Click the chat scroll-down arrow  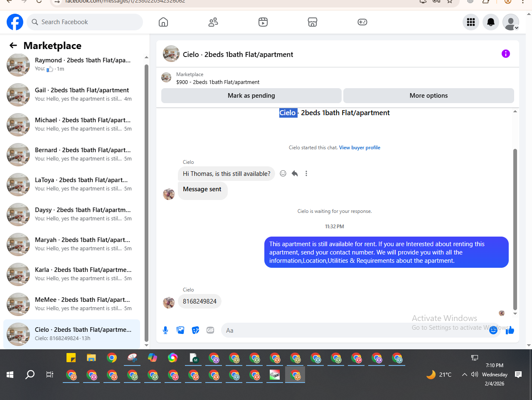515,314
